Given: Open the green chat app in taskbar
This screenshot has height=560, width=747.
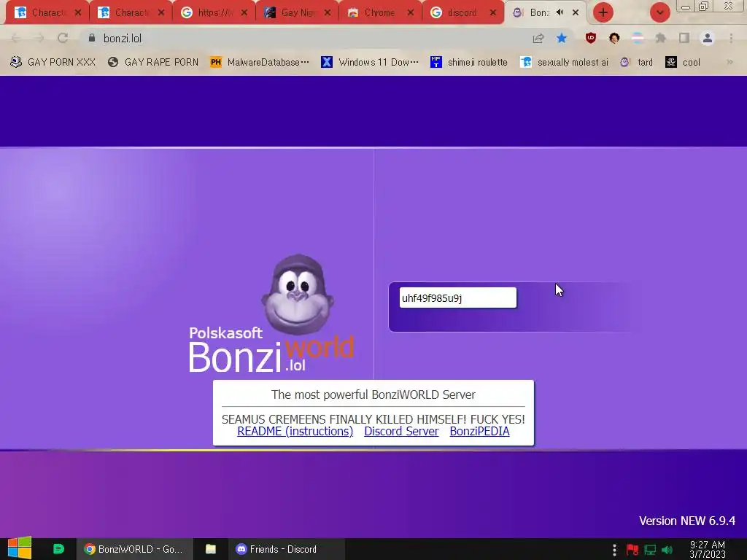Looking at the screenshot, I should (58, 549).
